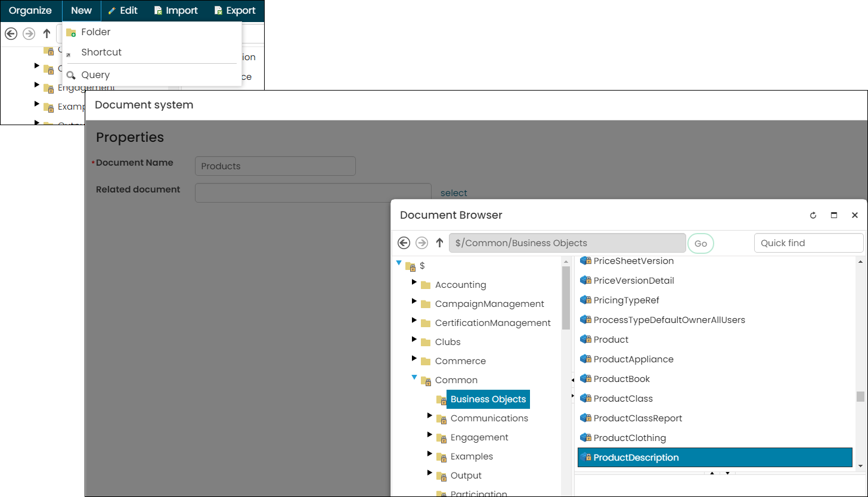Click the object list scroll down arrow
Image resolution: width=868 pixels, height=497 pixels.
(860, 465)
